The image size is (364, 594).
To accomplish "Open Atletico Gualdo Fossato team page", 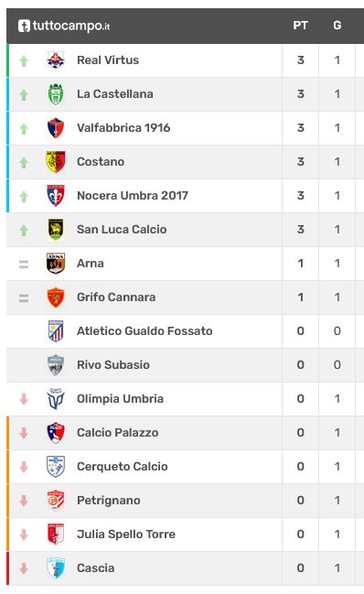I will tap(145, 331).
